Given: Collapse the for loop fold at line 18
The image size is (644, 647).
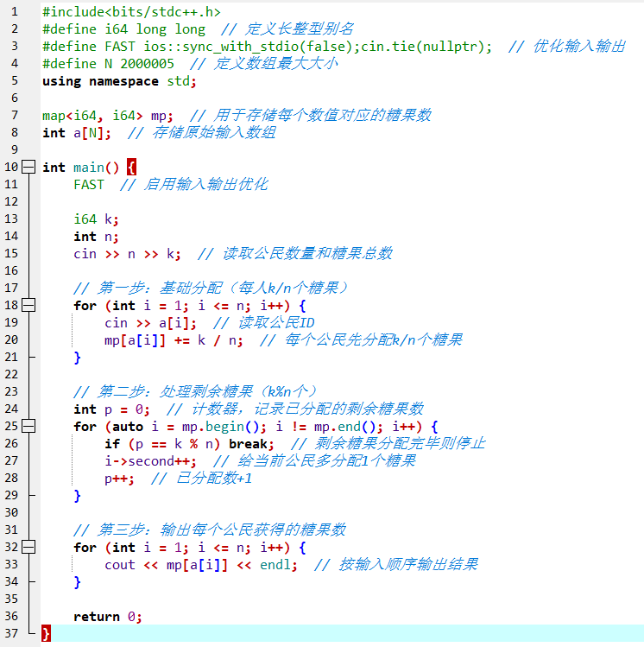Looking at the screenshot, I should tap(28, 305).
